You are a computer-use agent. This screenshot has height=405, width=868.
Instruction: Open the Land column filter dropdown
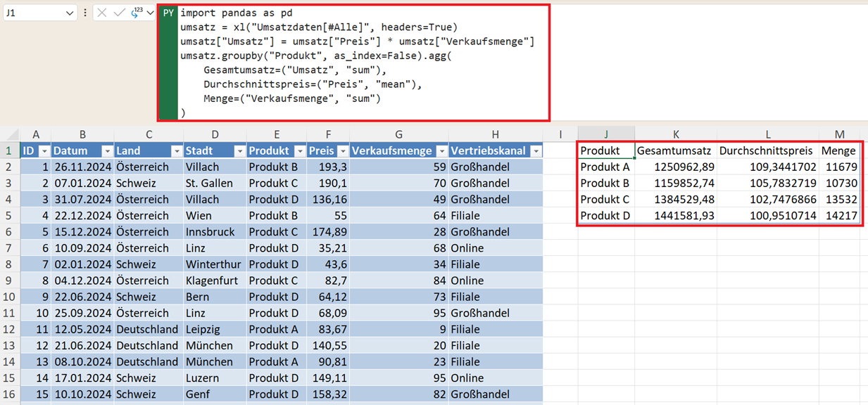click(x=175, y=151)
